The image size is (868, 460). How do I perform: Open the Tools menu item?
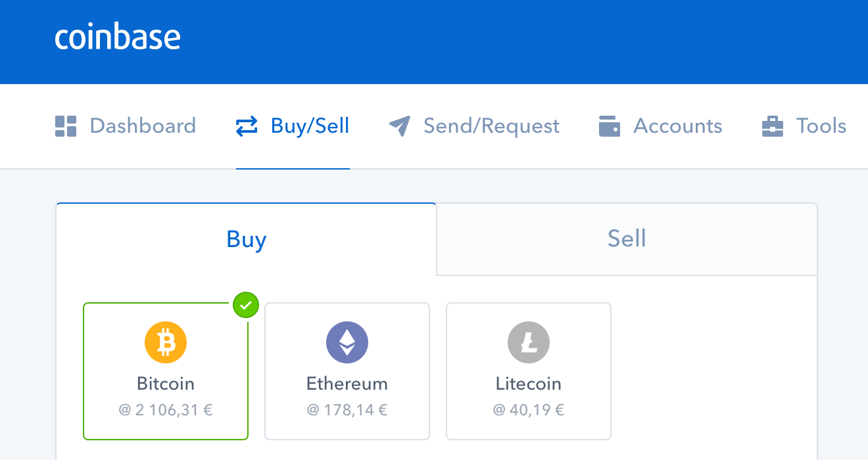coord(804,126)
